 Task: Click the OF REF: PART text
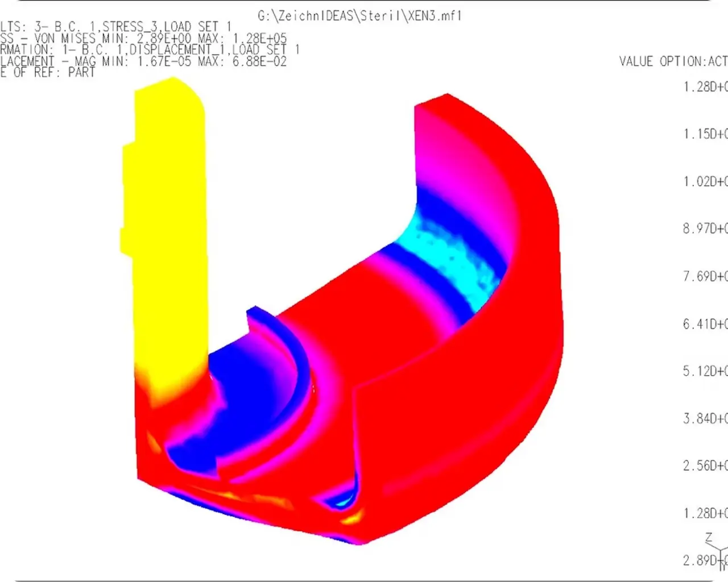pos(48,73)
